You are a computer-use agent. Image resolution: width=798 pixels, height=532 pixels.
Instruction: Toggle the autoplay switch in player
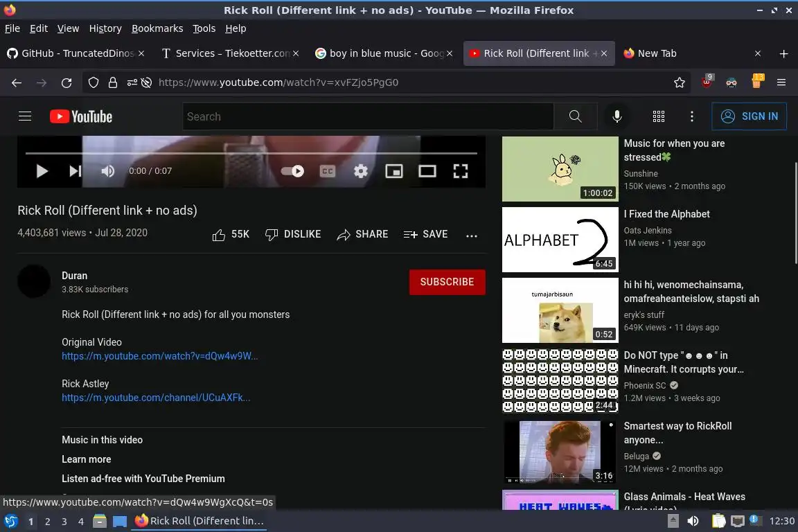click(x=292, y=171)
